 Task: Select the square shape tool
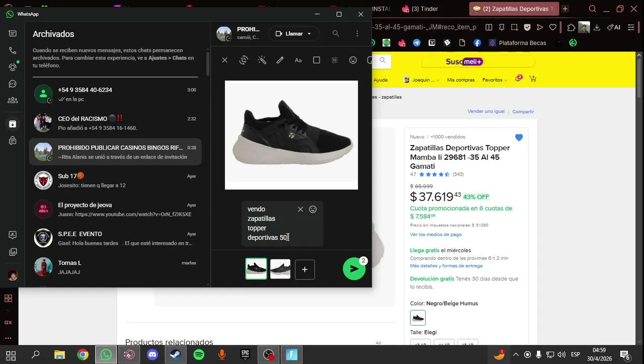[x=317, y=60]
